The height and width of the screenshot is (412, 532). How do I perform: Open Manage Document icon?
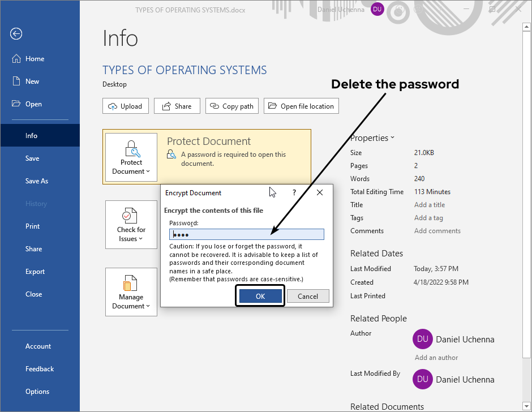131,283
